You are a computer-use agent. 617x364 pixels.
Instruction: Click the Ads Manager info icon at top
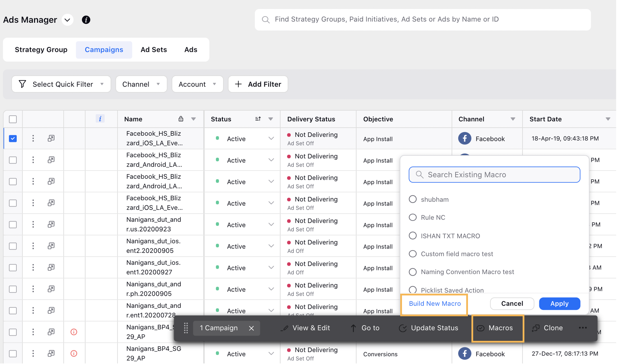86,19
